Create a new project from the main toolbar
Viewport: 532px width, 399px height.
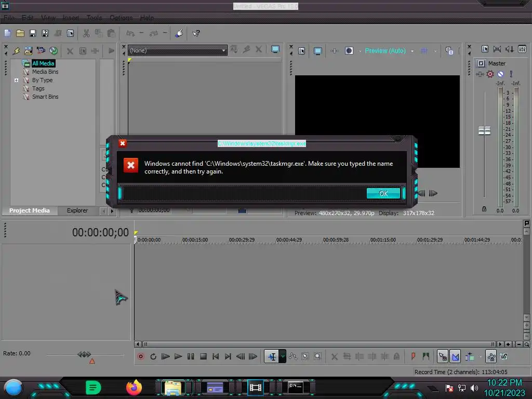[x=7, y=33]
